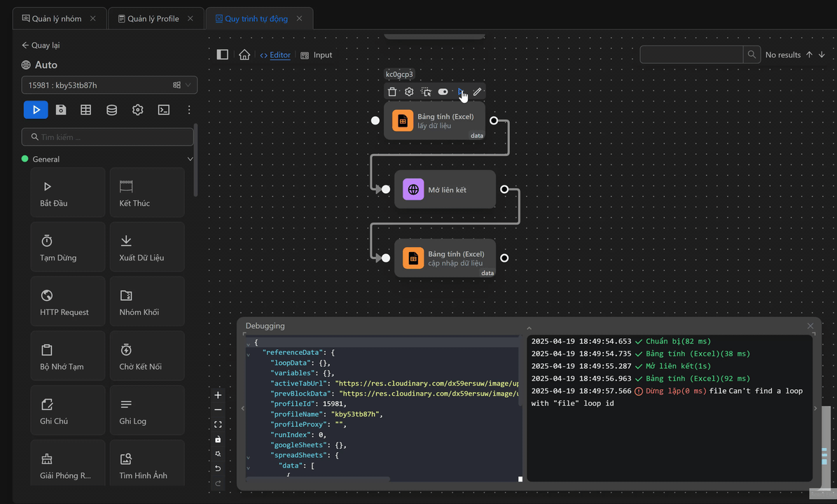Run the workflow with the blue play button
The width and height of the screenshot is (837, 504).
tap(36, 110)
